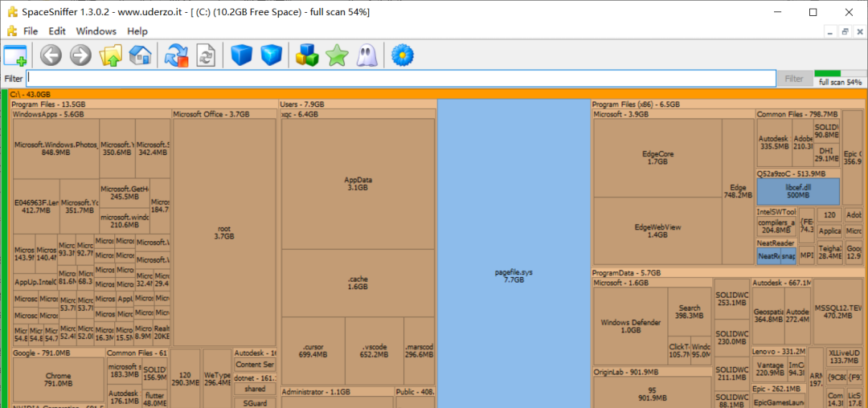868x408 pixels.
Task: Select the Windows Defender 1.0GB block
Action: [630, 326]
